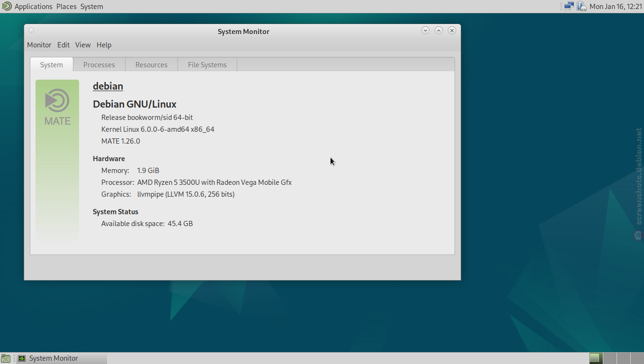
Task: Open the Monitor menu
Action: 39,45
